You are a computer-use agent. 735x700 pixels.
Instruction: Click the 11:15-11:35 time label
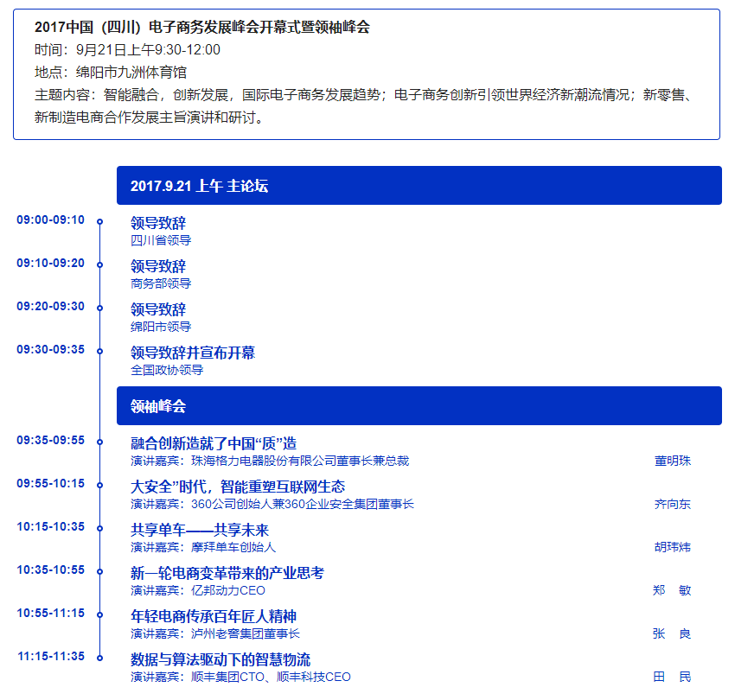coord(51,655)
